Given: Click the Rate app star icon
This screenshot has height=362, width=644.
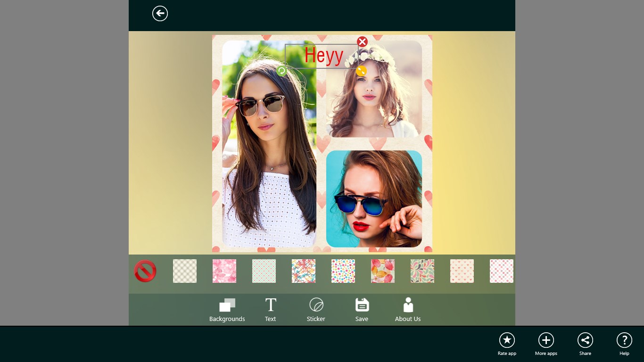Looking at the screenshot, I should (507, 340).
